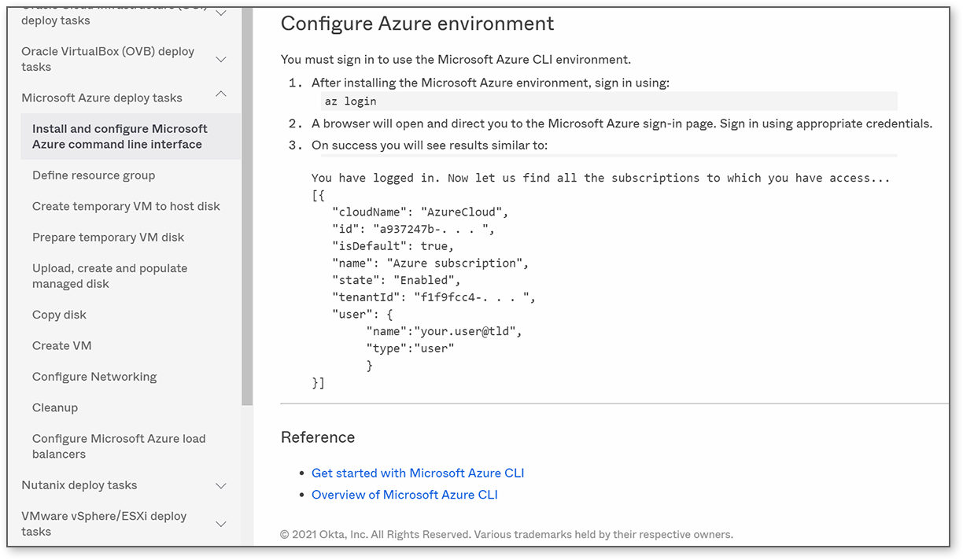The image size is (963, 560).
Task: Open the Cleanup documentation page
Action: pos(54,407)
